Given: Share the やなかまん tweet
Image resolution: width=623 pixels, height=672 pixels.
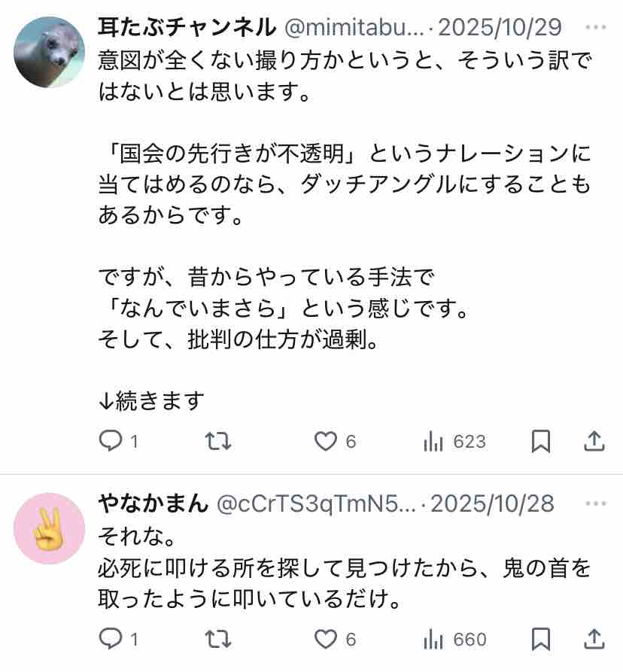Looking at the screenshot, I should point(594,639).
